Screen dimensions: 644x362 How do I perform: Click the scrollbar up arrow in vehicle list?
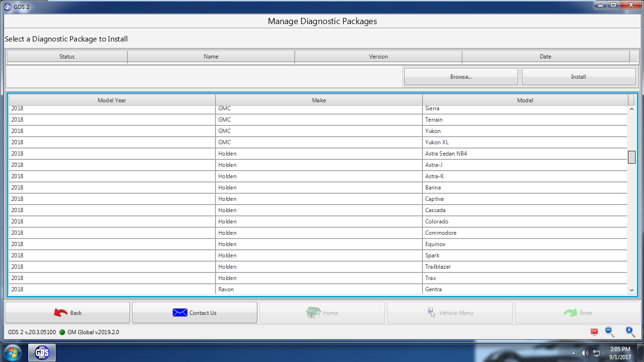(x=632, y=109)
